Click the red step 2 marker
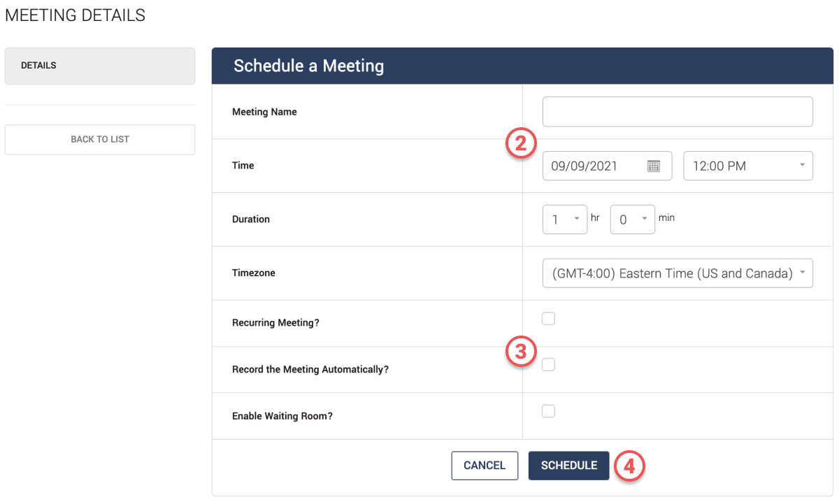Viewport: 839px width, 504px height. click(x=521, y=143)
